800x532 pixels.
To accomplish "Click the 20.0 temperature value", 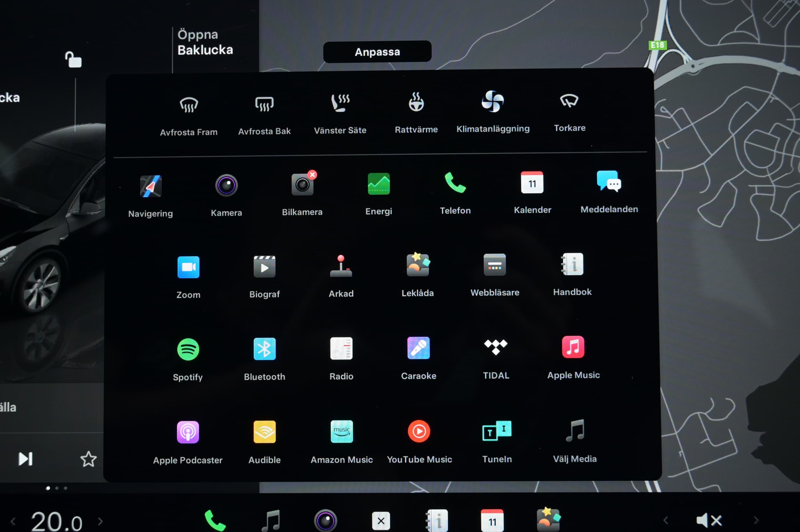I will (56, 521).
